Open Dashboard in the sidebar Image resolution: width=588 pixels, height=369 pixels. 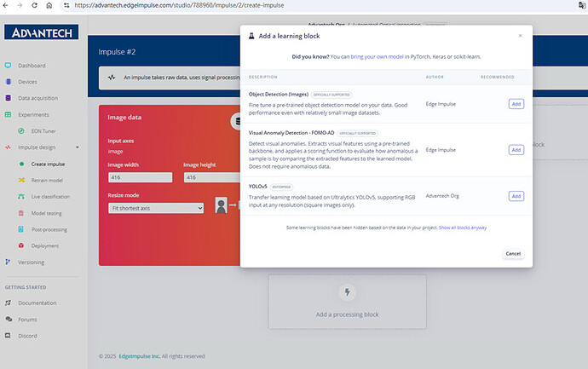[32, 66]
